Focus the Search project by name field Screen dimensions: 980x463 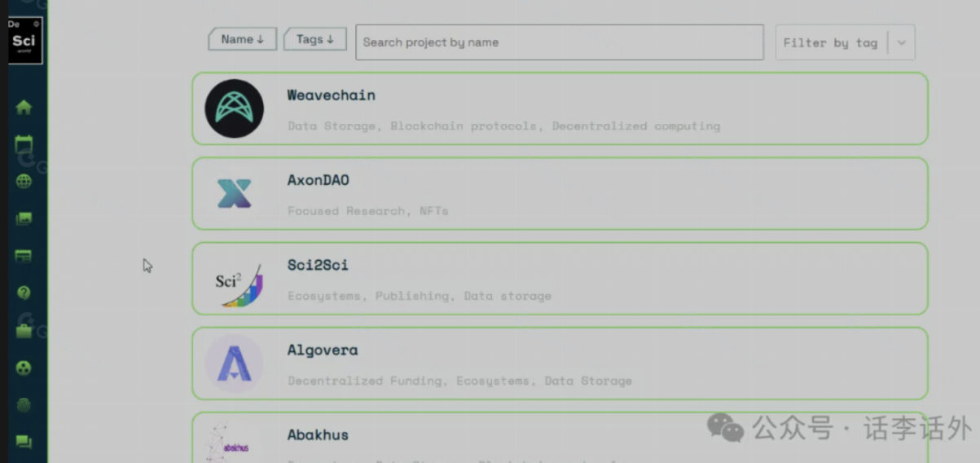559,42
